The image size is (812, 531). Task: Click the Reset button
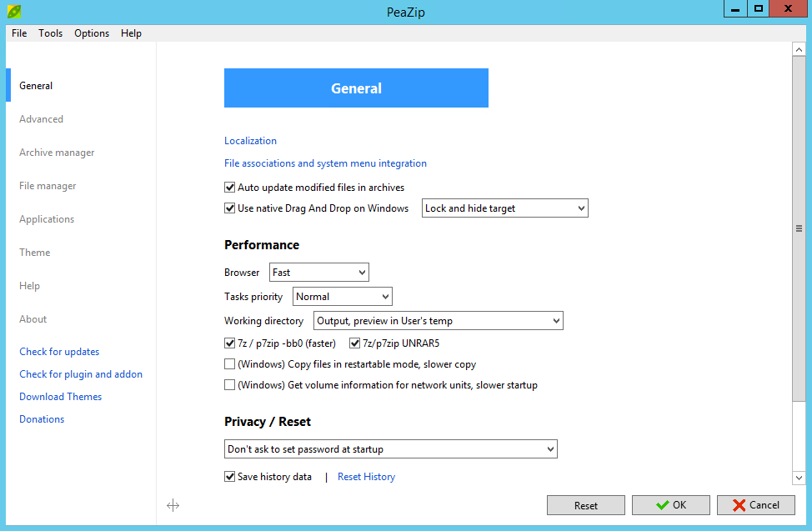(586, 505)
